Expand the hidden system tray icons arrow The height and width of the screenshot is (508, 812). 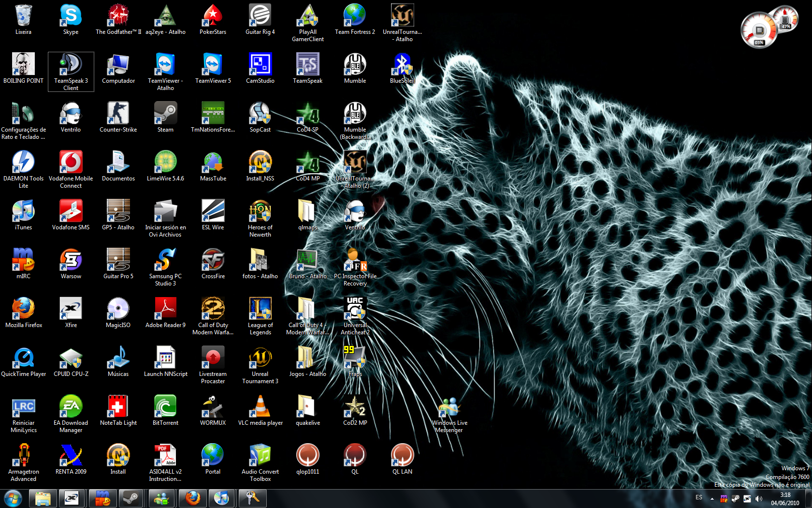point(712,498)
